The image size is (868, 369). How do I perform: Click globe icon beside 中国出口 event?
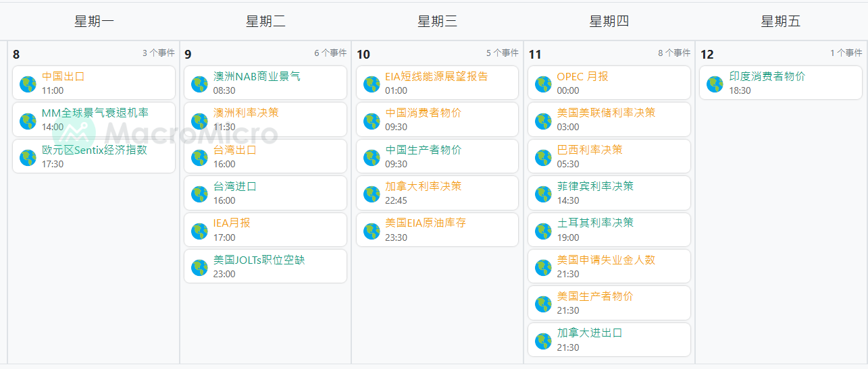[28, 84]
